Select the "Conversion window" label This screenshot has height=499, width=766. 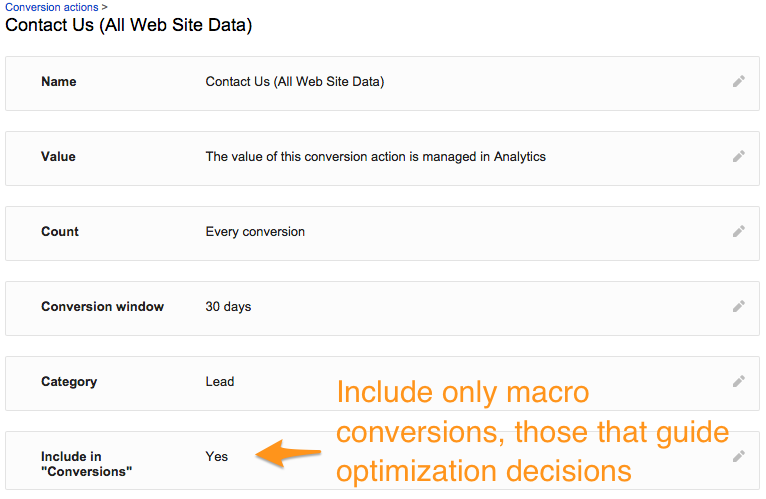pyautogui.click(x=103, y=306)
